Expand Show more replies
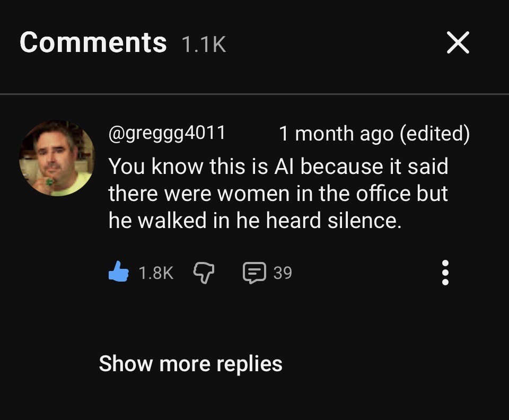This screenshot has width=509, height=420. (x=190, y=364)
